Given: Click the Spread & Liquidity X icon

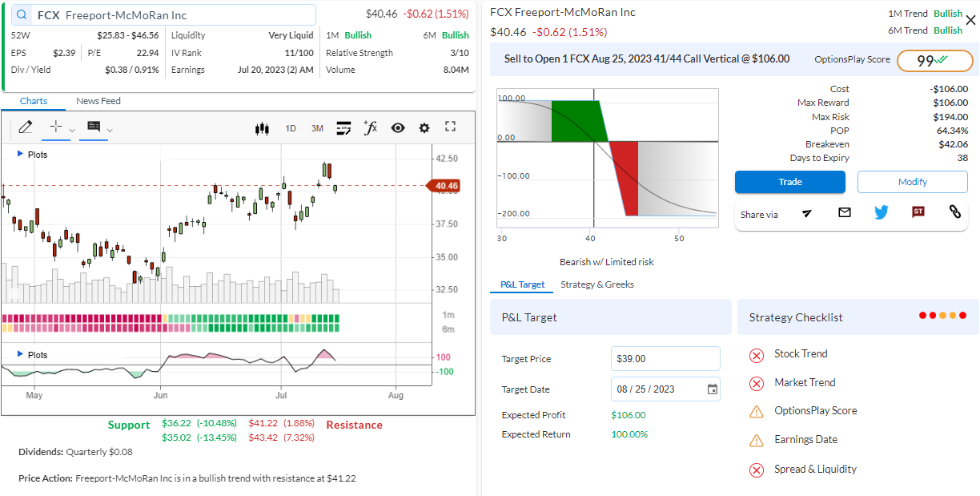Looking at the screenshot, I should (757, 470).
